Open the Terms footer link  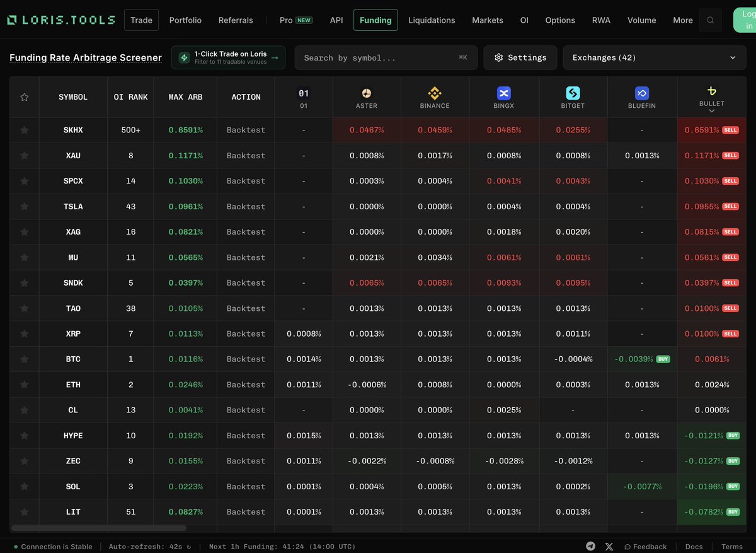tap(732, 547)
